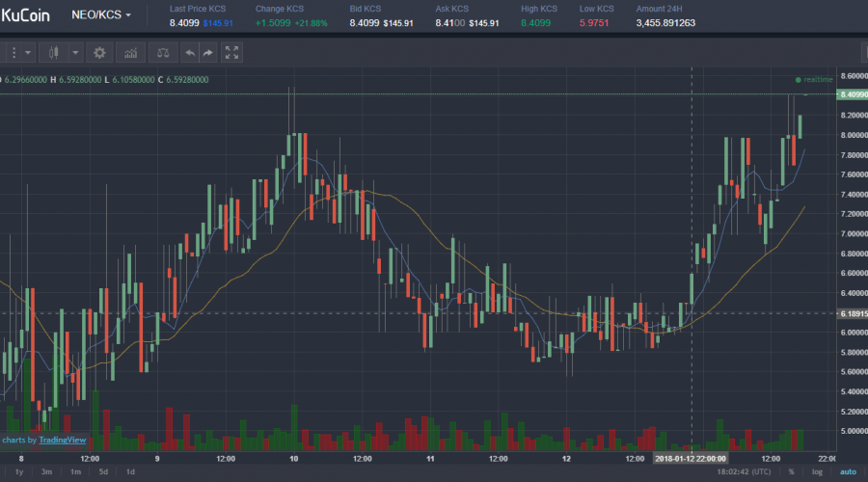Expand the NEO/KCS trading pair dropdown

(x=102, y=15)
